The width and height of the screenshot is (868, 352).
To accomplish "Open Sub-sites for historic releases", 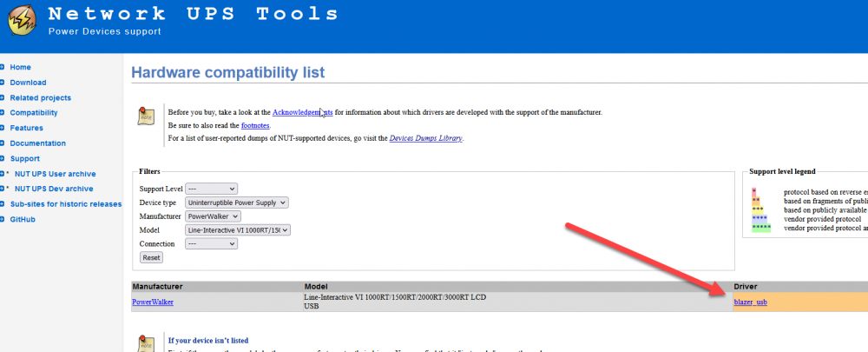I will (66, 204).
